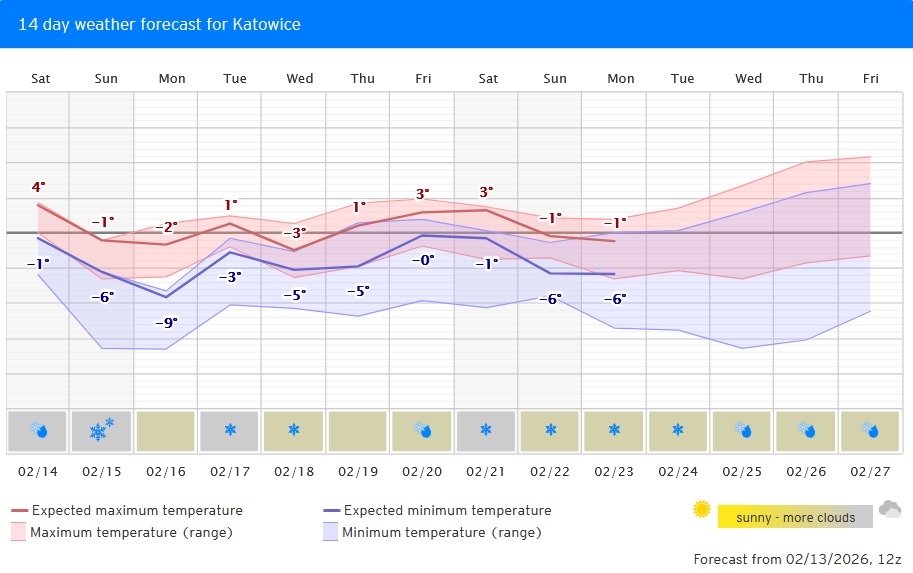The width and height of the screenshot is (913, 573).
Task: Click the 4° maximum label on Saturday
Action: click(38, 187)
